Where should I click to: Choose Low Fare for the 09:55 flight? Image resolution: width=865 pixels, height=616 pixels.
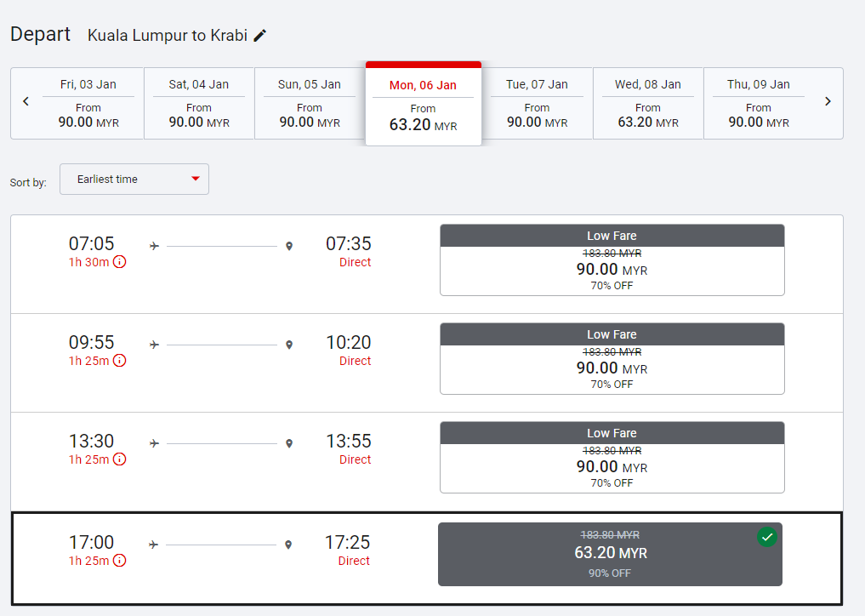click(x=612, y=359)
